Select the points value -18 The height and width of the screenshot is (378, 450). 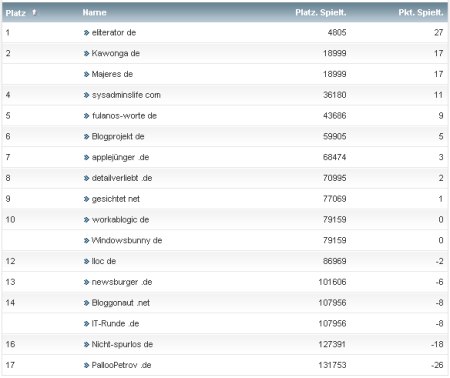[x=437, y=344]
